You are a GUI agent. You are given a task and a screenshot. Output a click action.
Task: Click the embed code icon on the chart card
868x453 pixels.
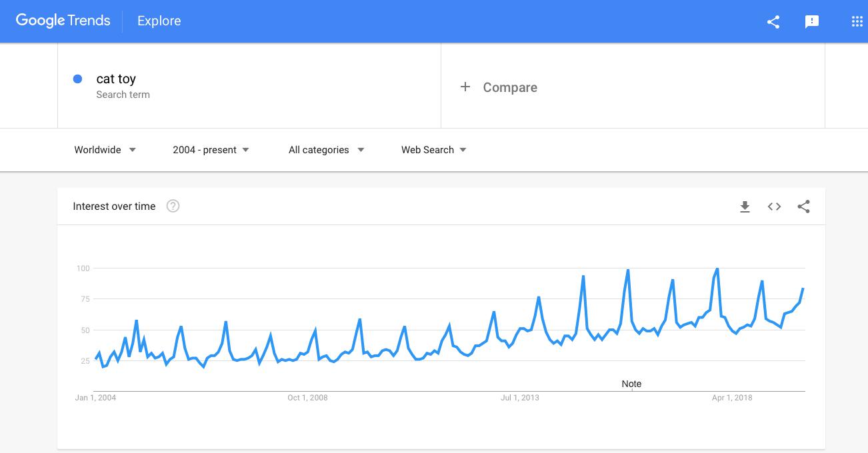click(774, 207)
